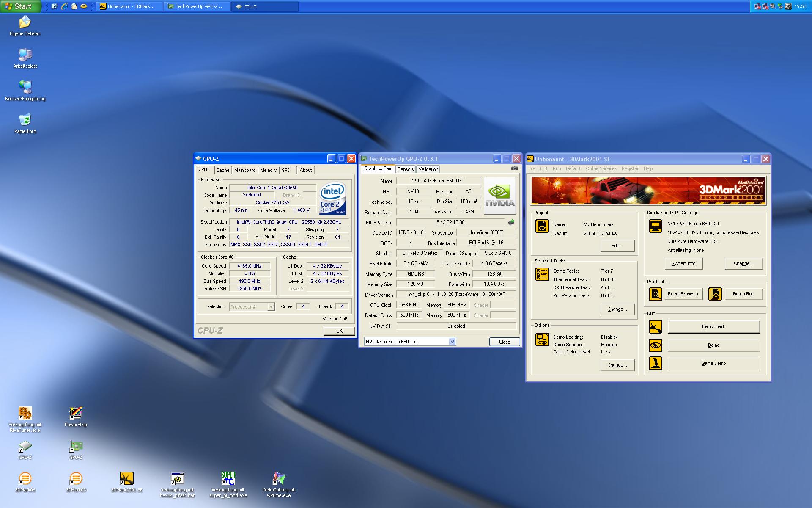Image resolution: width=812 pixels, height=508 pixels.
Task: Click BIOS Version field 5.43.02.16.00
Action: pyautogui.click(x=450, y=222)
